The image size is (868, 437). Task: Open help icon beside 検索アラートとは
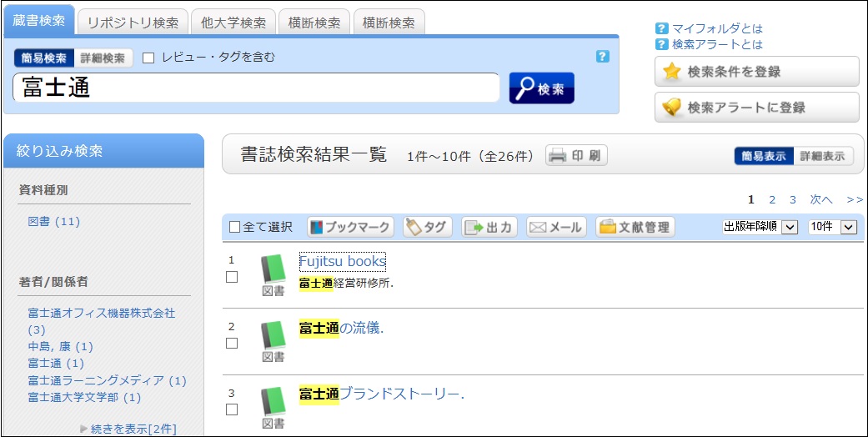pyautogui.click(x=661, y=44)
